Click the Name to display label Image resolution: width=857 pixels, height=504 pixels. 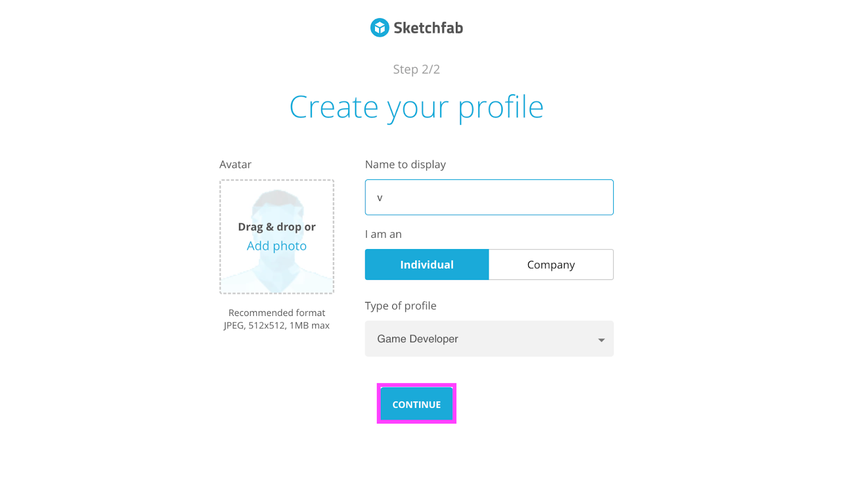[x=405, y=164]
